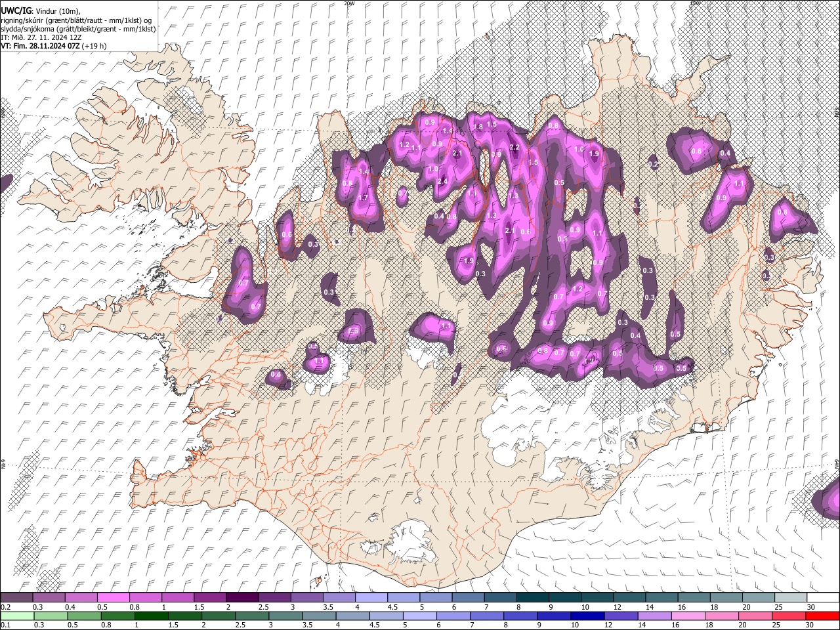Click the palest green rain swatch at 0.1
The width and height of the screenshot is (840, 630).
16,616
